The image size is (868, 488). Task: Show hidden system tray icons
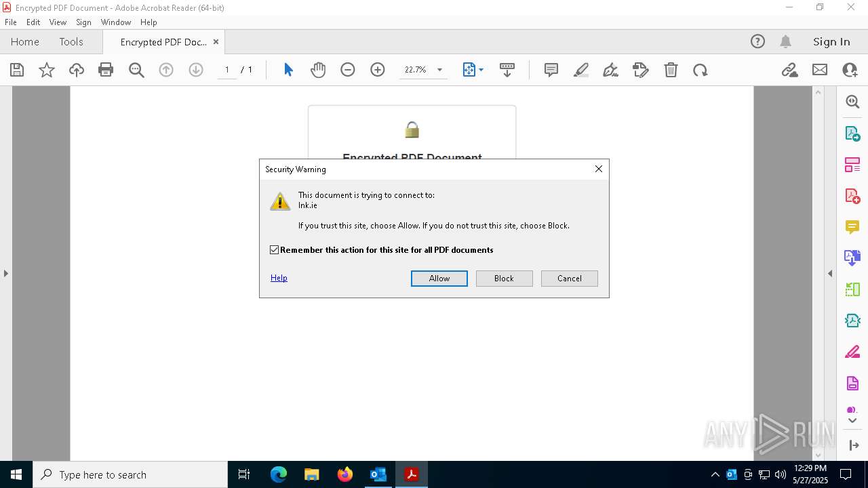pos(715,474)
